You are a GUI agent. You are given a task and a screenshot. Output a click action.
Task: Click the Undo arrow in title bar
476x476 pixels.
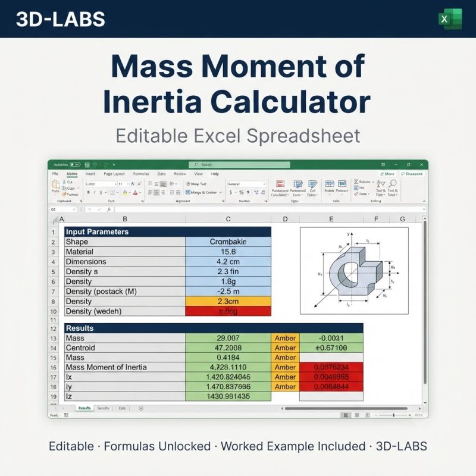click(95, 165)
